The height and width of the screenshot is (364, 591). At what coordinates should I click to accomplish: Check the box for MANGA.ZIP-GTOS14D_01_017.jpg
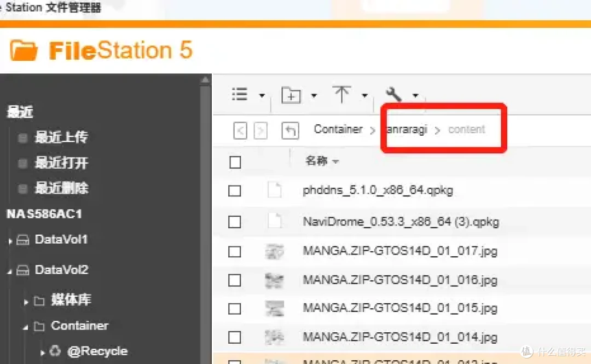click(x=234, y=252)
